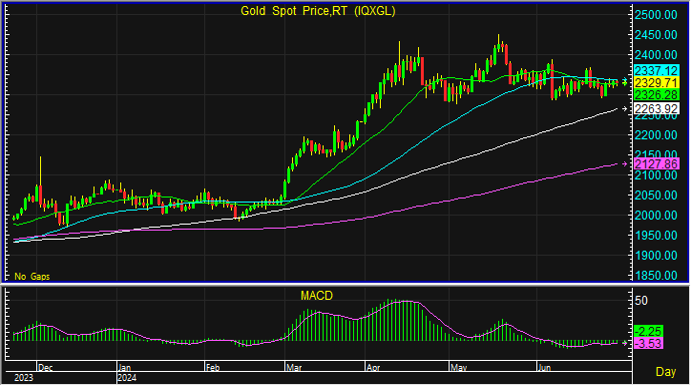The width and height of the screenshot is (691, 386).
Task: Select the yellow 2329.71 price label
Action: (656, 82)
